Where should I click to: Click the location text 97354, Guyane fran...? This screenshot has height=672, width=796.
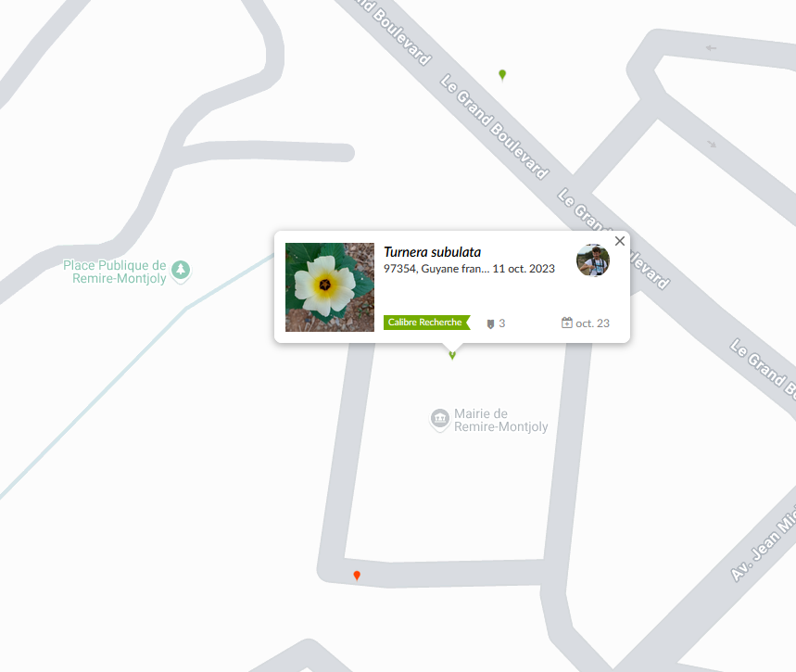(x=436, y=269)
